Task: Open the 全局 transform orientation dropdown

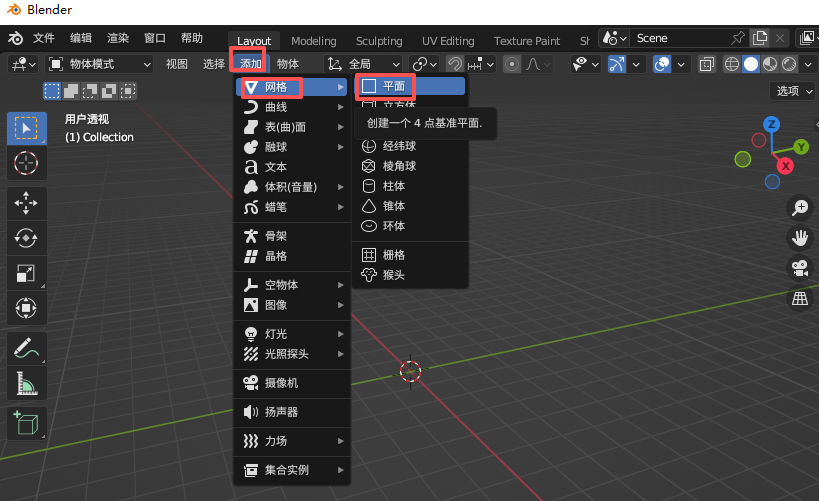Action: point(366,64)
